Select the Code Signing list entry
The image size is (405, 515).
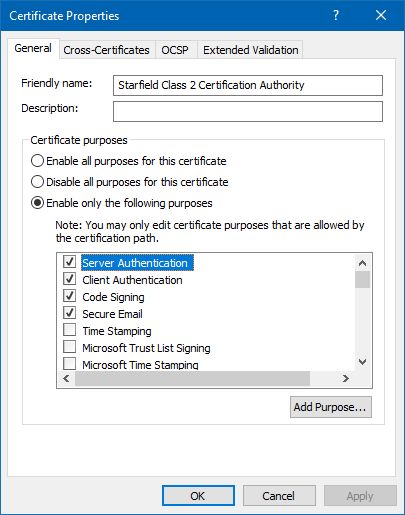point(113,297)
